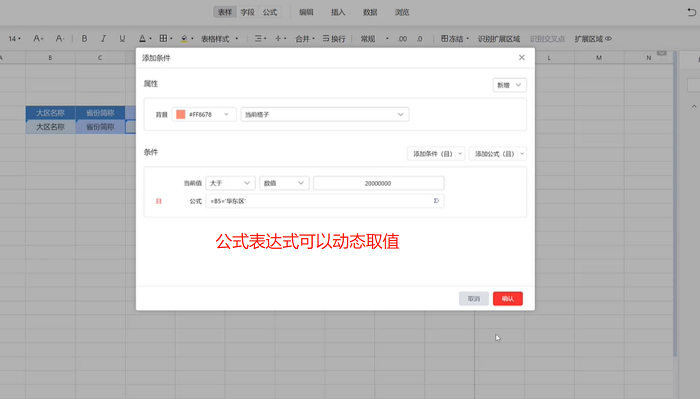This screenshot has width=700, height=399.
Task: Open the font size 14 dropdown
Action: point(15,39)
